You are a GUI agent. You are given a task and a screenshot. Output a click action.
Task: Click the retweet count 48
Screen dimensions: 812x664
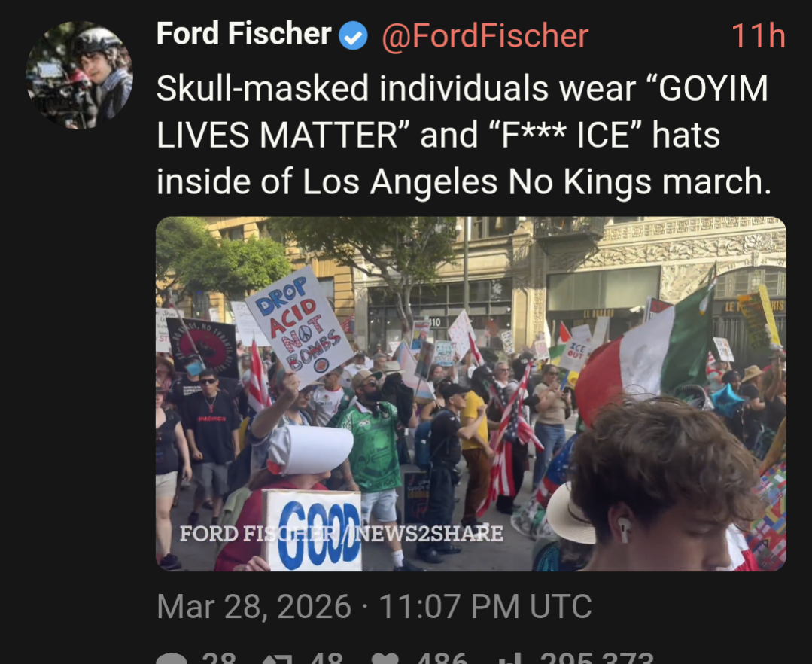[327, 658]
